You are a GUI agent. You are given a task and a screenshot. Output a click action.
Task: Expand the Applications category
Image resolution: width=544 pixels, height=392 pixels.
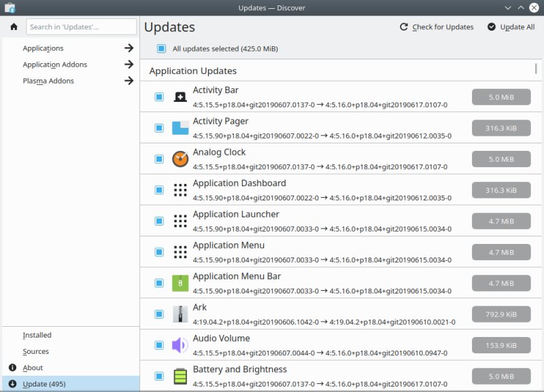tap(42, 48)
